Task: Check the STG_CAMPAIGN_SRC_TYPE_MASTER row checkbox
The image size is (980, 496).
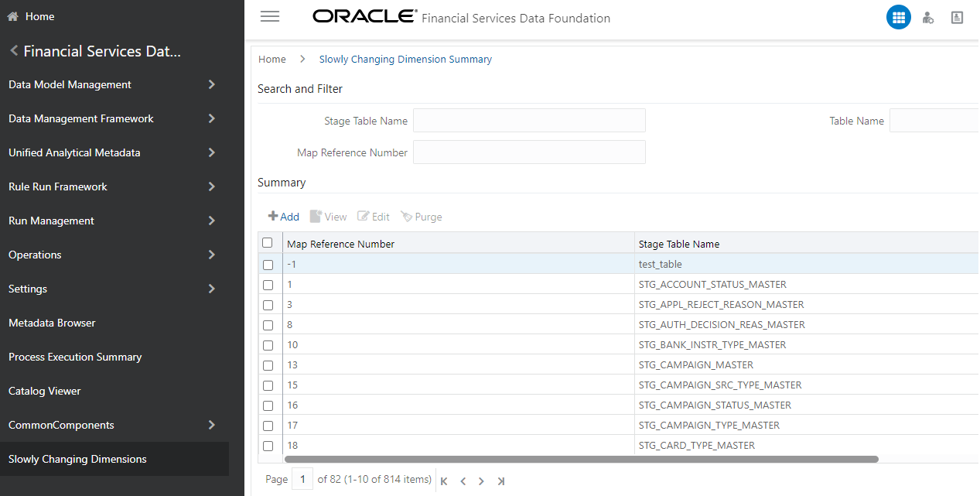Action: [268, 385]
